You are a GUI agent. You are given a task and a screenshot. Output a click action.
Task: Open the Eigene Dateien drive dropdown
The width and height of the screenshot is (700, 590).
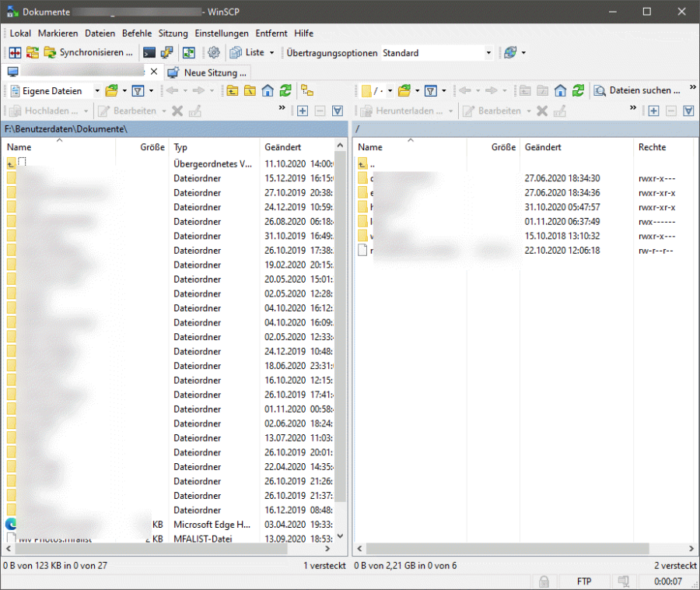point(99,91)
